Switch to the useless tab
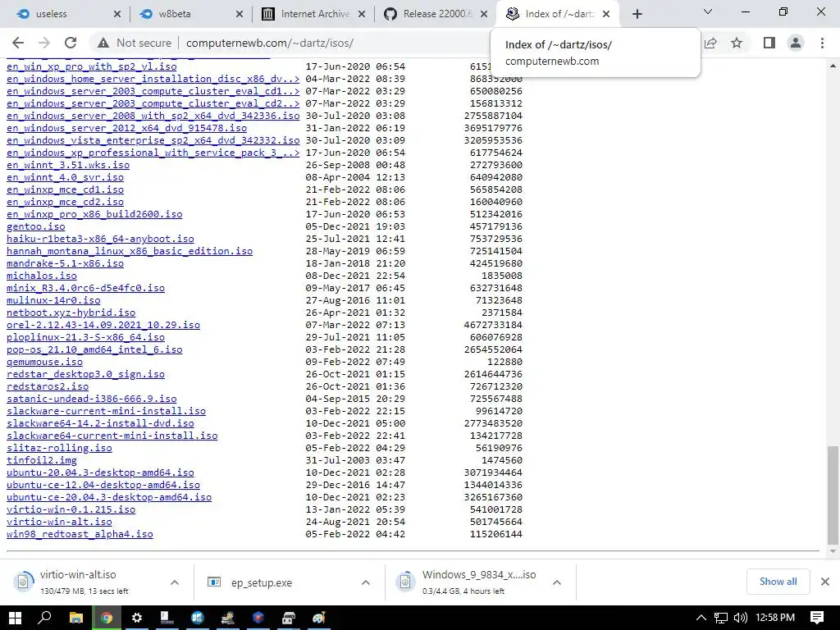The height and width of the screenshot is (630, 840). tap(67, 14)
